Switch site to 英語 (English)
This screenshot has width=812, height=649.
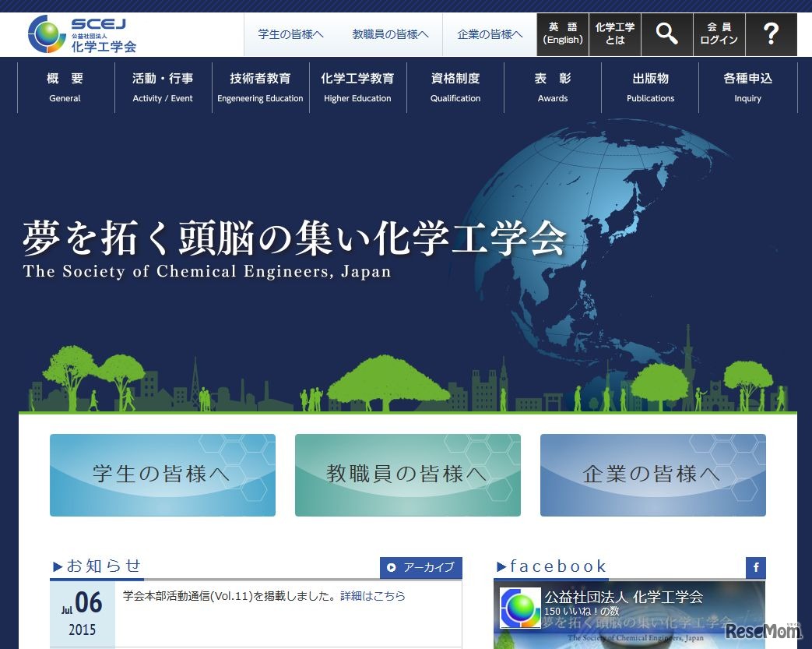click(x=562, y=34)
